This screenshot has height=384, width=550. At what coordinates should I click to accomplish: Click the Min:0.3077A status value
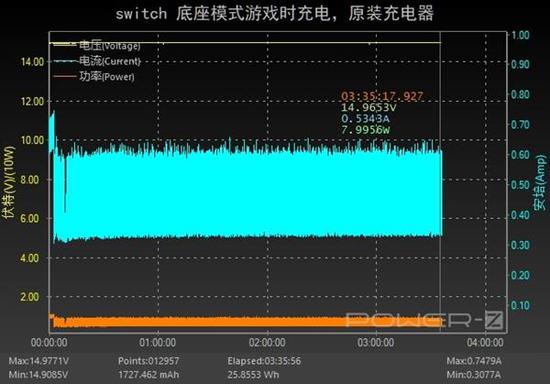point(474,375)
